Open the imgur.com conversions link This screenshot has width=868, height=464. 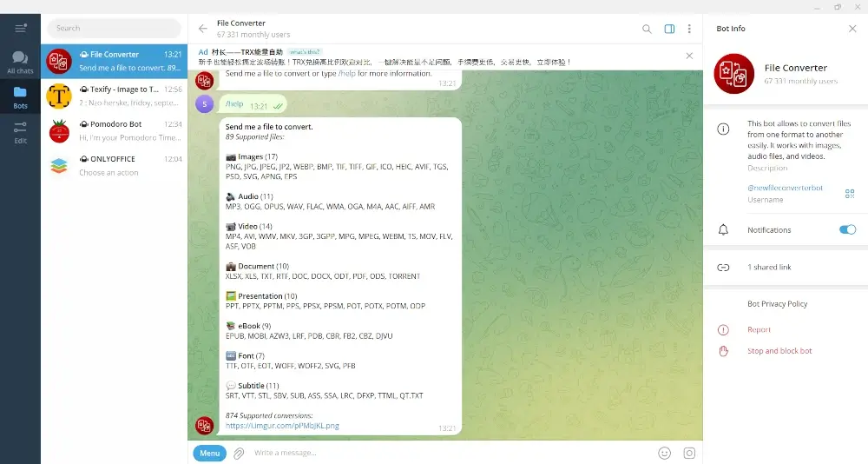282,426
